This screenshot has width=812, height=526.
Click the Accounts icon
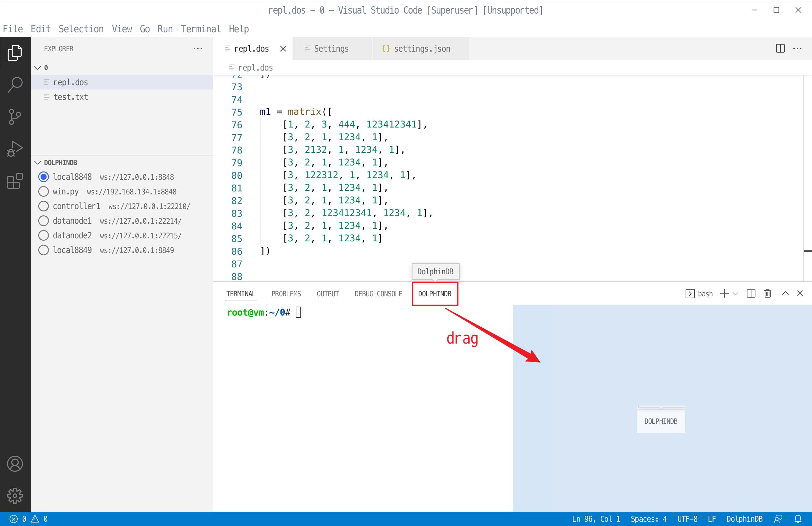(x=15, y=463)
